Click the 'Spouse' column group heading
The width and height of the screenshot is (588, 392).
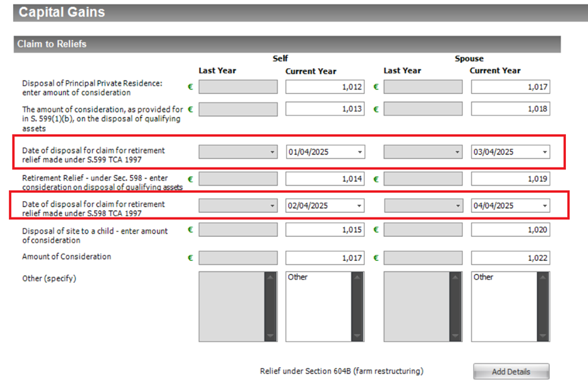coord(469,58)
